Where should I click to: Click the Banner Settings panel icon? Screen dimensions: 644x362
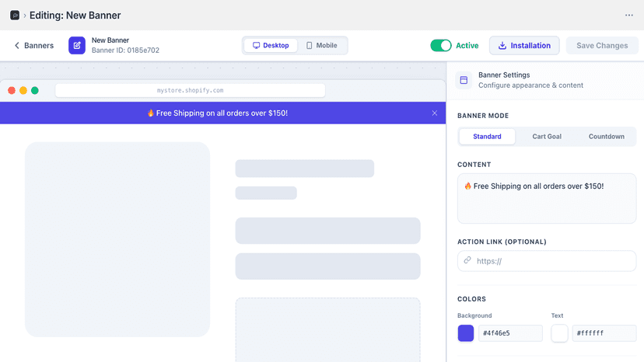pos(464,80)
